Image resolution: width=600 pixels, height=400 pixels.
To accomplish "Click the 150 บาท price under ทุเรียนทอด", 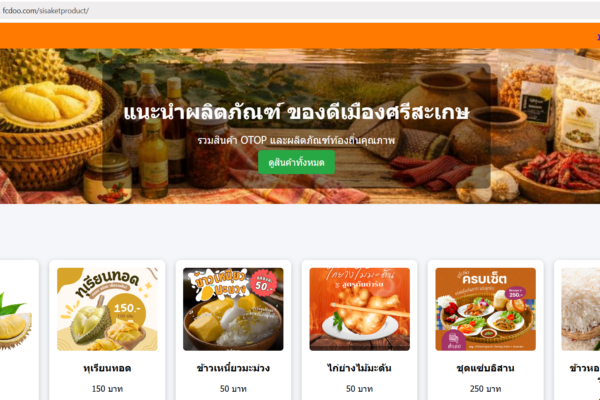I will (107, 389).
